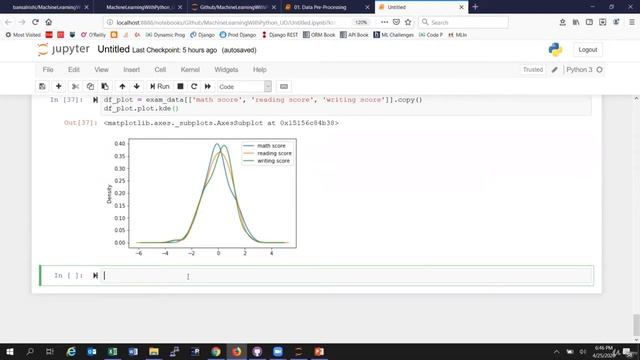Run cell icon beside In [37]
Image resolution: width=640 pixels, height=360 pixels.
pos(95,100)
